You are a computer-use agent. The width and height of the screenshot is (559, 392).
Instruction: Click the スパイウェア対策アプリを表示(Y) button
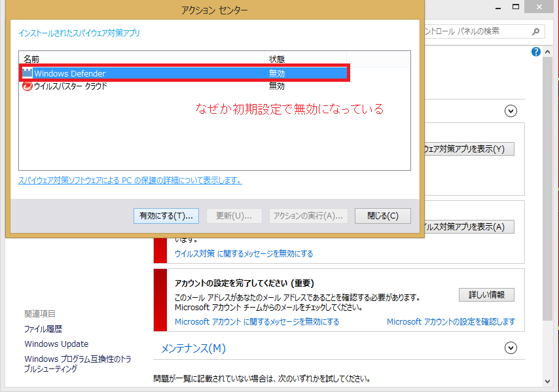tap(469, 149)
